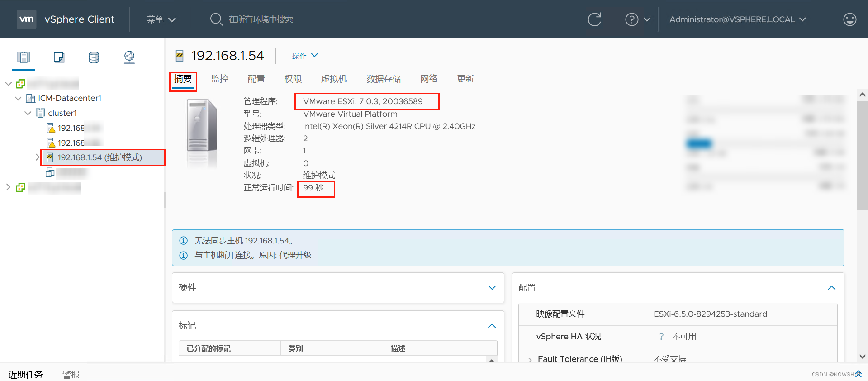Select the 摘要 summary tab

[183, 79]
